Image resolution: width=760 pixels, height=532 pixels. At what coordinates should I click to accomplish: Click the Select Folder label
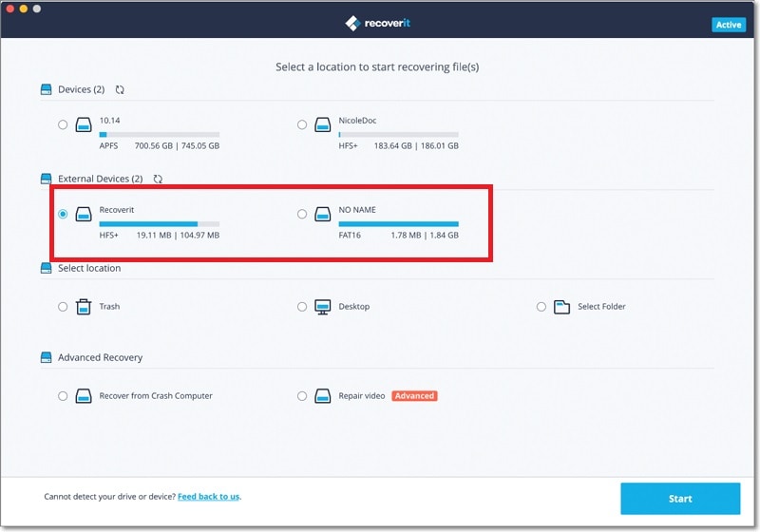[x=601, y=306]
